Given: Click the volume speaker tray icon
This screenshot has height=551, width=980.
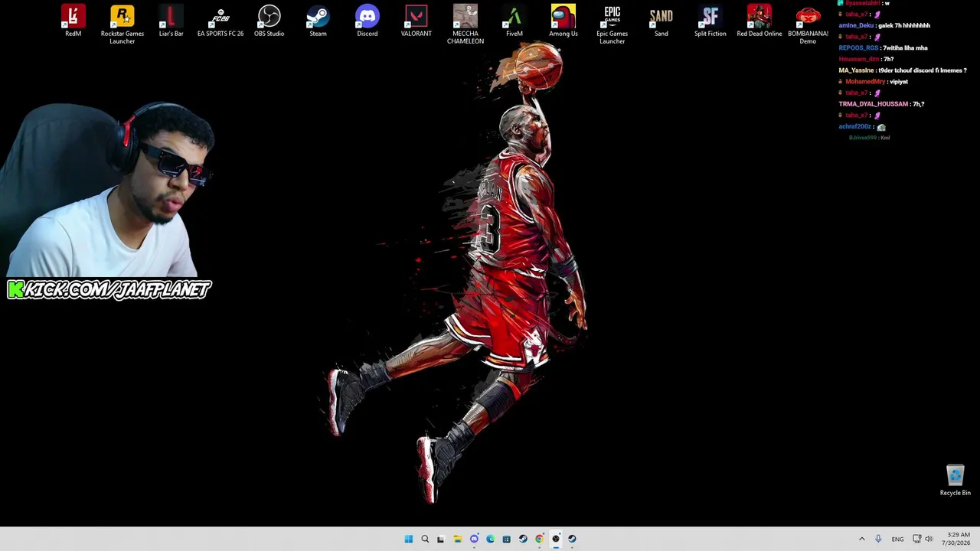Looking at the screenshot, I should (x=929, y=539).
